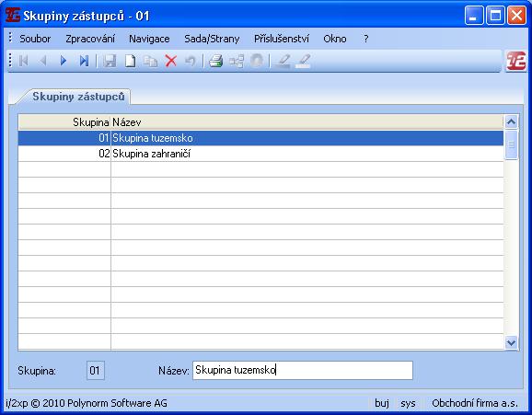Open the Příslušenství menu

[x=282, y=39]
